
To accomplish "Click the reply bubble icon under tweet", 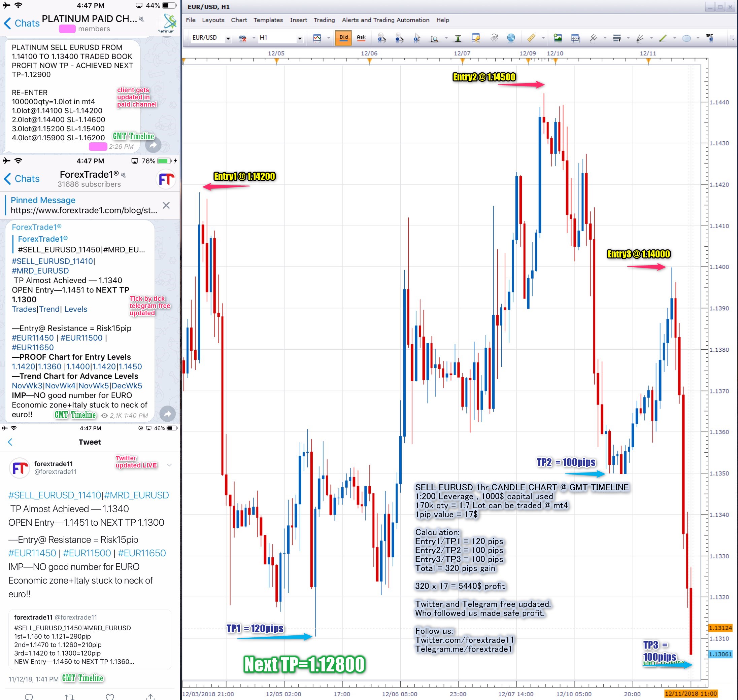I will click(x=29, y=696).
